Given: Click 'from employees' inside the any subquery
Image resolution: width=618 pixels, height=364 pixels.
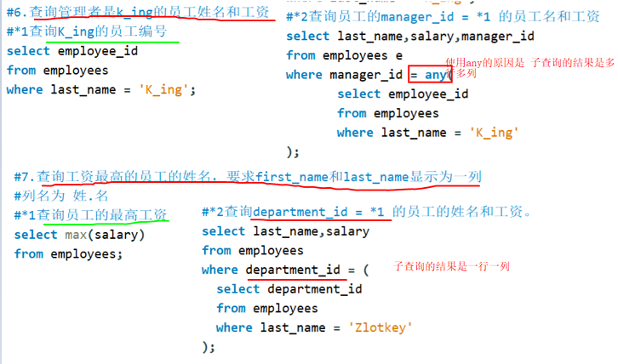Looking at the screenshot, I should tap(388, 113).
